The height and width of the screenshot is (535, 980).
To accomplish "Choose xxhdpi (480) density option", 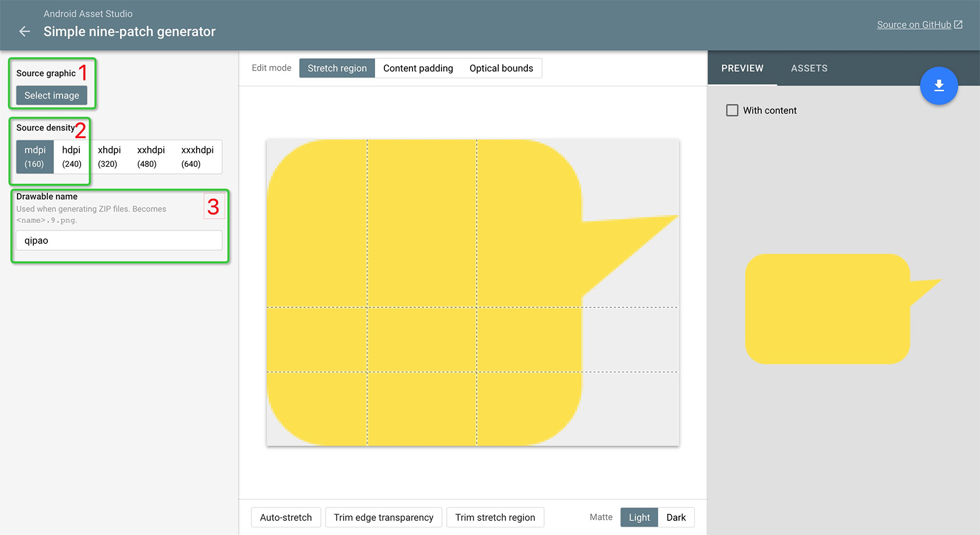I will pos(150,157).
